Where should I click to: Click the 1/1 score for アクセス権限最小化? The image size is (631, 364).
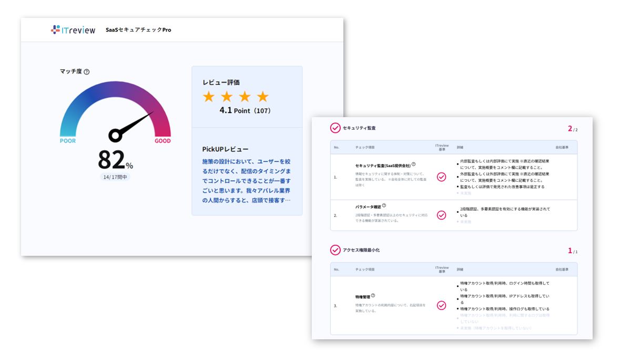click(x=572, y=251)
